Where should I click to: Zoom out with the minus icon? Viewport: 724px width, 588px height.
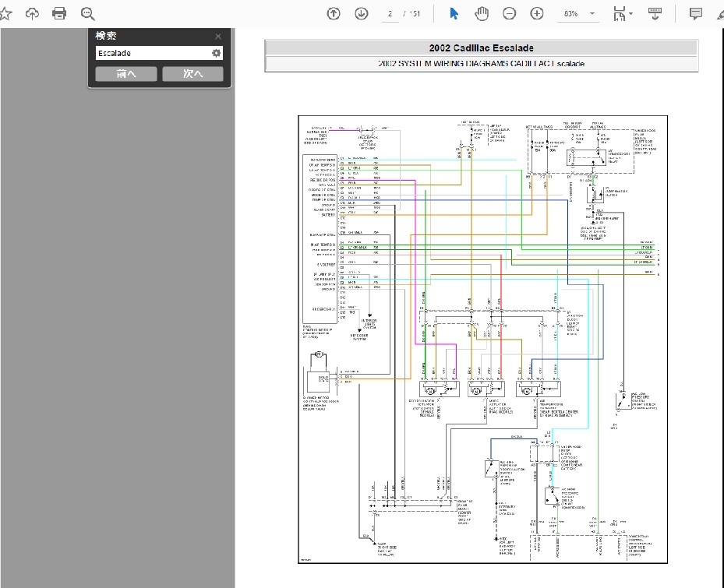pyautogui.click(x=509, y=14)
